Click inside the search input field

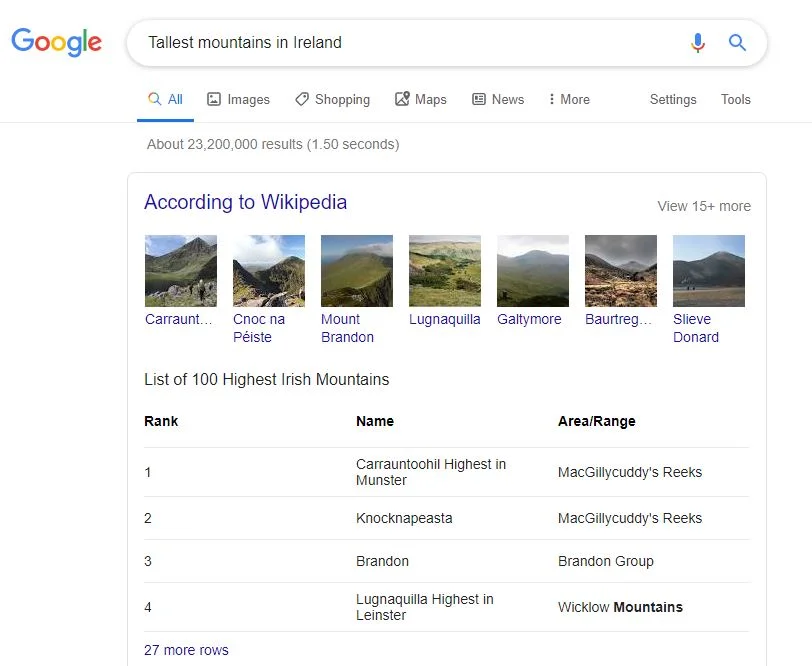[x=400, y=43]
